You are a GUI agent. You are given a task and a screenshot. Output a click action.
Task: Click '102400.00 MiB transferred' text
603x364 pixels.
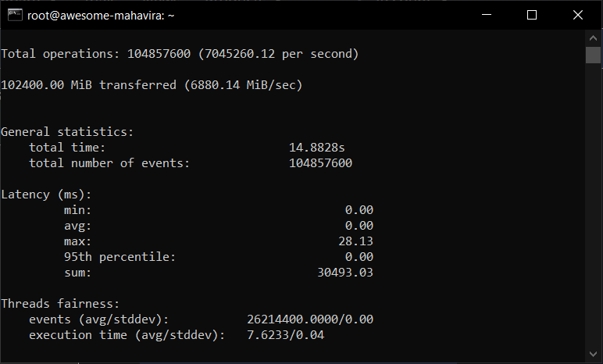tap(88, 84)
